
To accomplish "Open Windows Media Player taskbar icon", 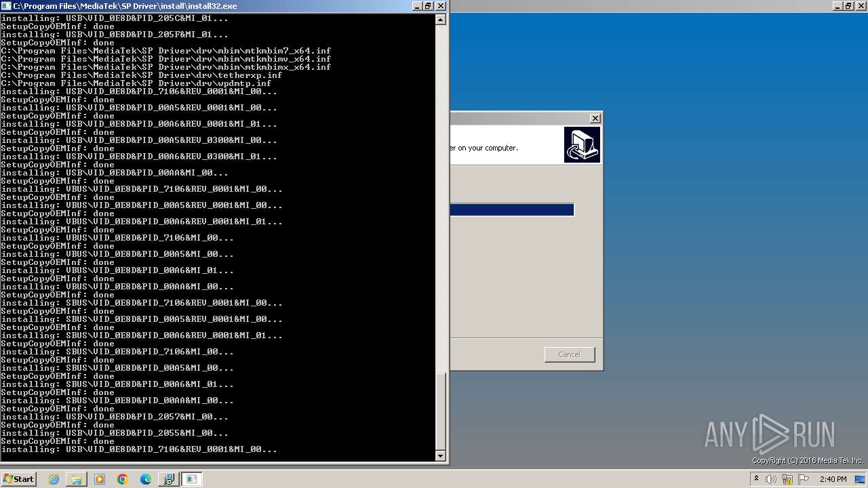I will (x=100, y=479).
